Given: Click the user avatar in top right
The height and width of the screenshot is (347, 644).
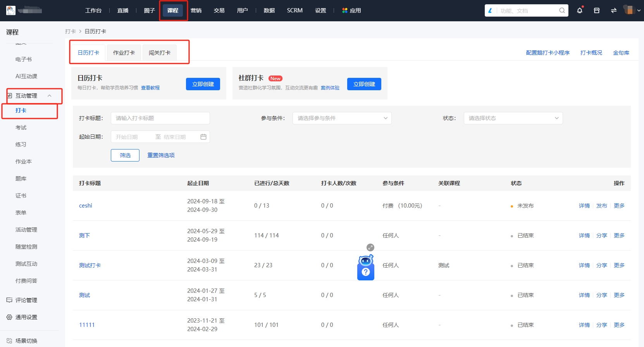Looking at the screenshot, I should click(x=629, y=10).
